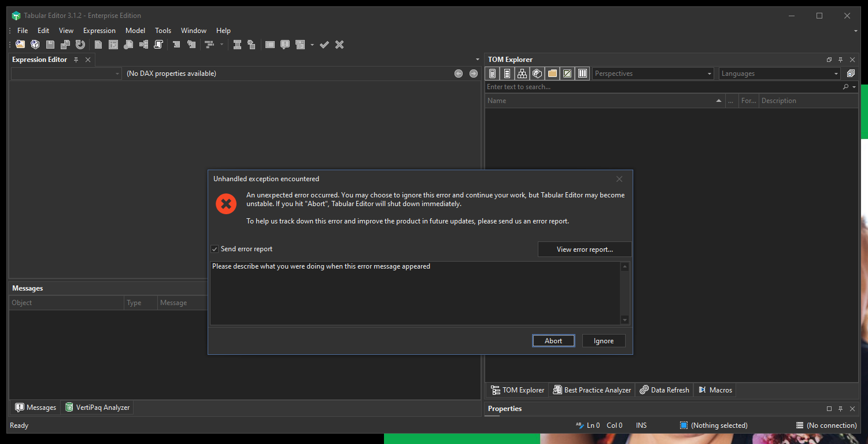The width and height of the screenshot is (868, 444).
Task: Toggle the columns filter in TOM Explorer
Action: [x=507, y=74]
